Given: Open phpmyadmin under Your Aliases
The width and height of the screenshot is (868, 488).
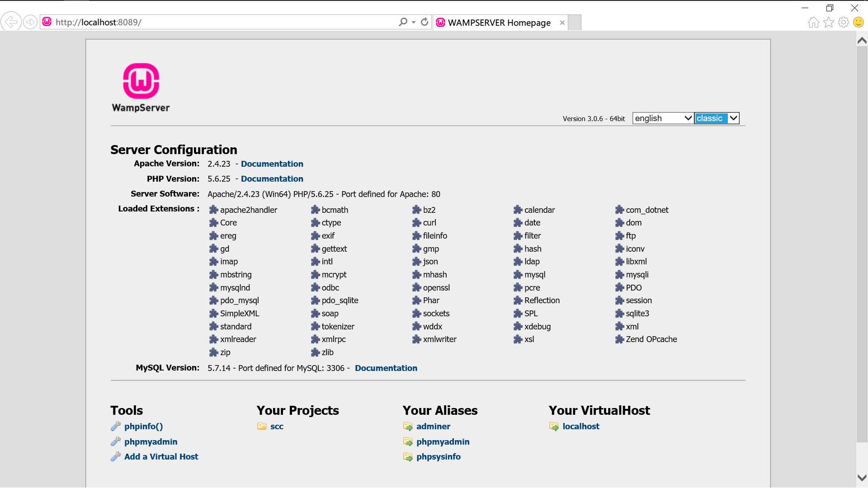Looking at the screenshot, I should (x=443, y=441).
